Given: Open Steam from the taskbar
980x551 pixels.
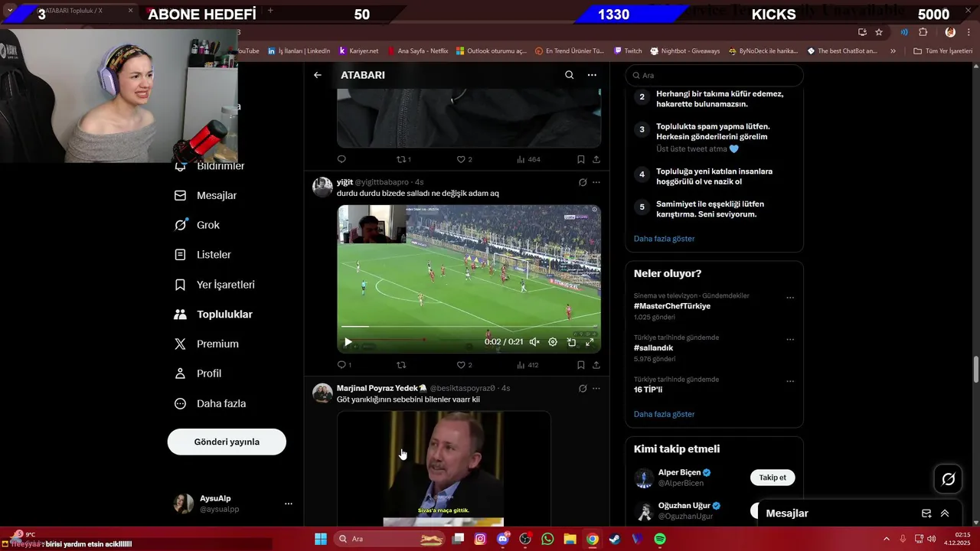Looking at the screenshot, I should [x=615, y=539].
